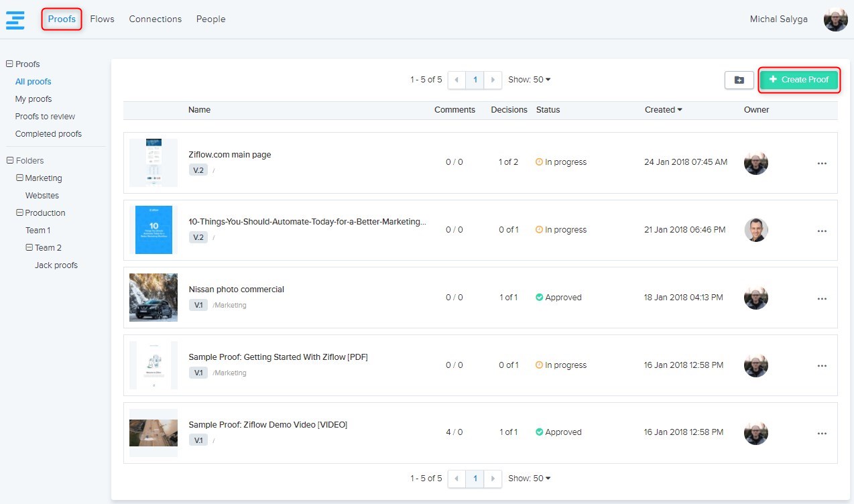Sort by Created column header

click(662, 110)
